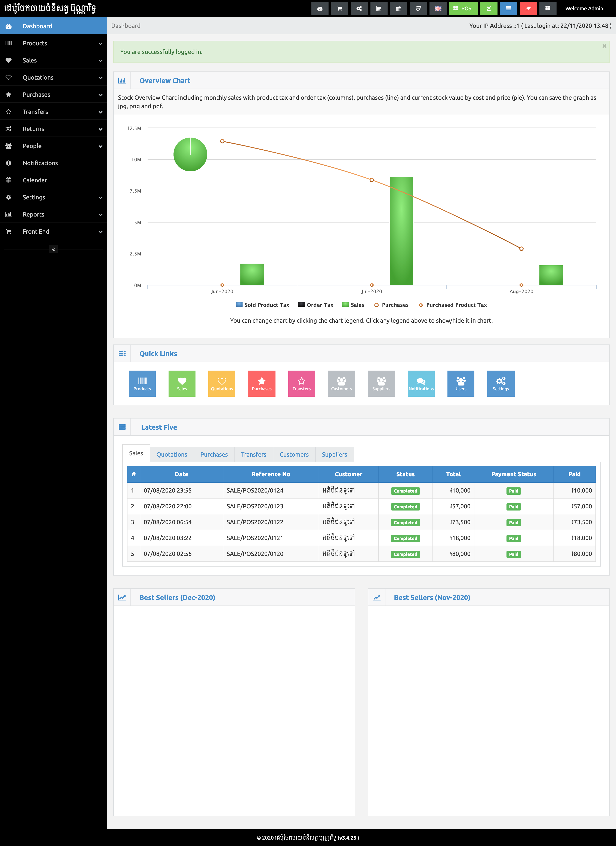The image size is (616, 846).
Task: Open the Products quick link tile
Action: (x=142, y=383)
